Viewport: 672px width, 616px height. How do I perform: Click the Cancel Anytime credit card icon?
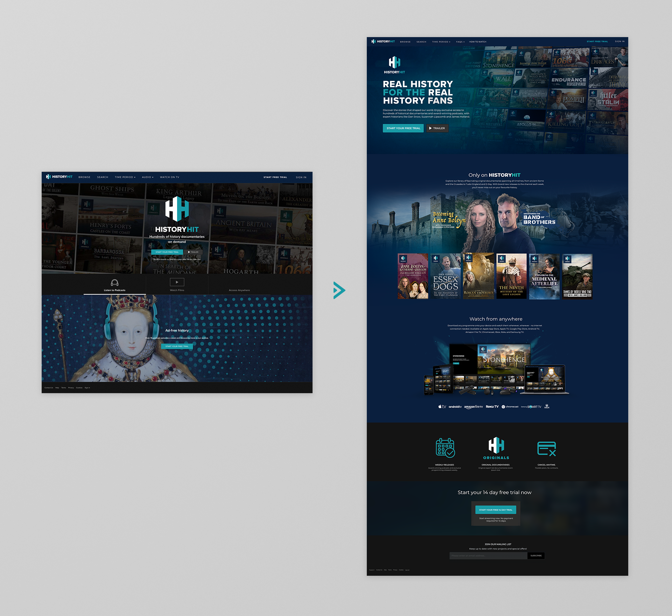pyautogui.click(x=547, y=448)
